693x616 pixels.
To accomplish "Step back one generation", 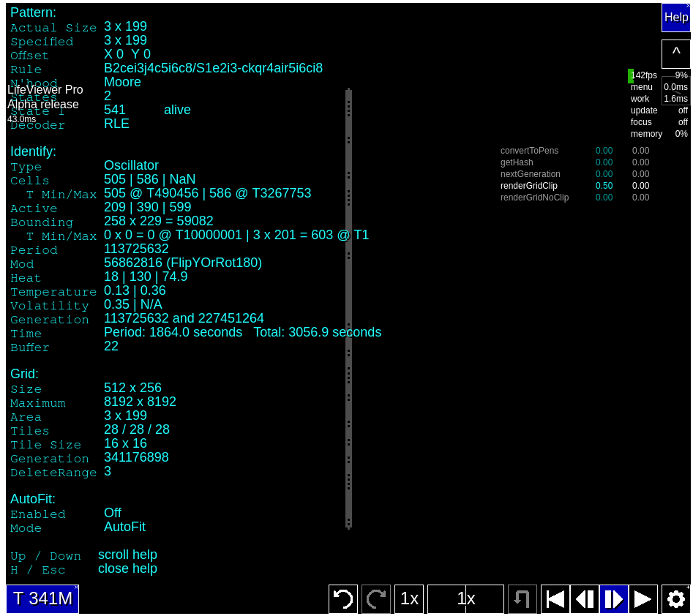I will pyautogui.click(x=585, y=599).
